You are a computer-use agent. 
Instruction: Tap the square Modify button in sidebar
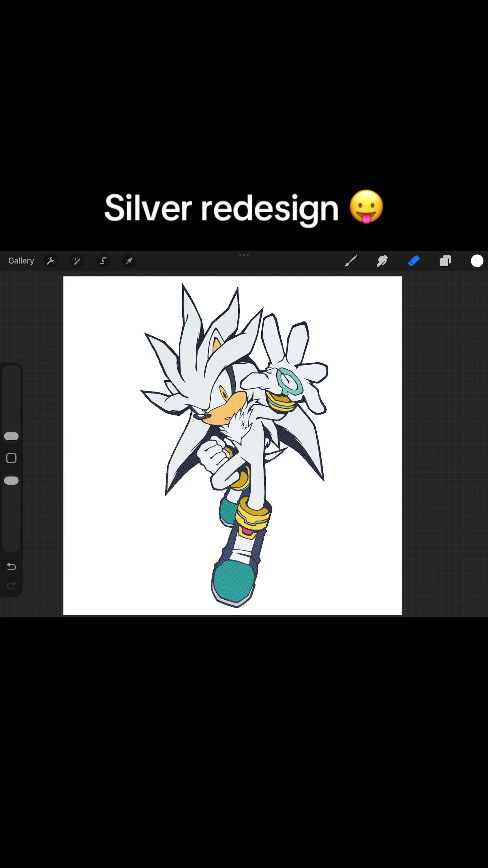[x=11, y=458]
